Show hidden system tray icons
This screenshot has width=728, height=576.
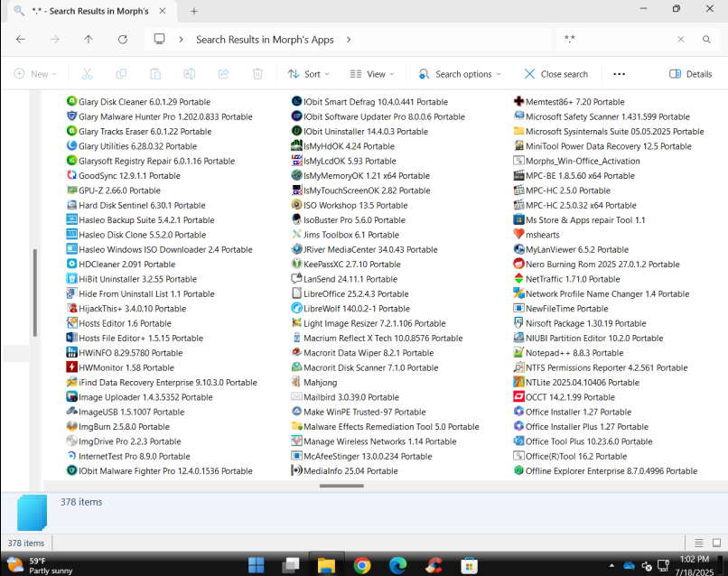pos(611,565)
